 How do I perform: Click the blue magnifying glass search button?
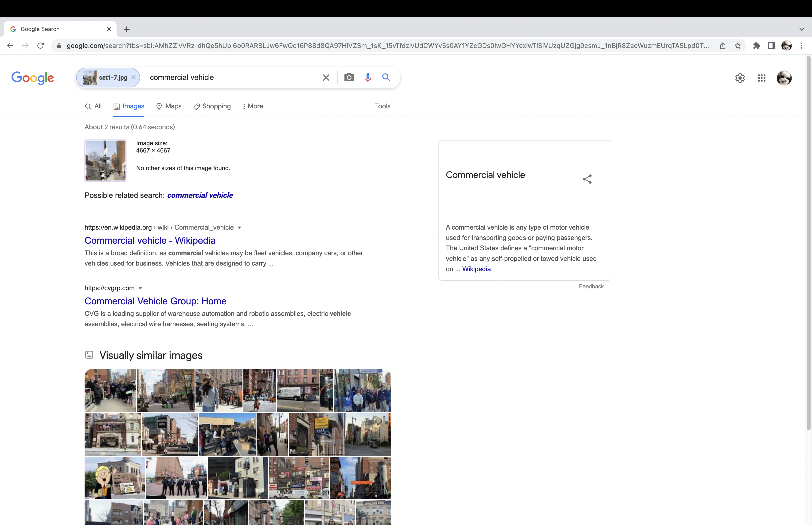tap(386, 77)
